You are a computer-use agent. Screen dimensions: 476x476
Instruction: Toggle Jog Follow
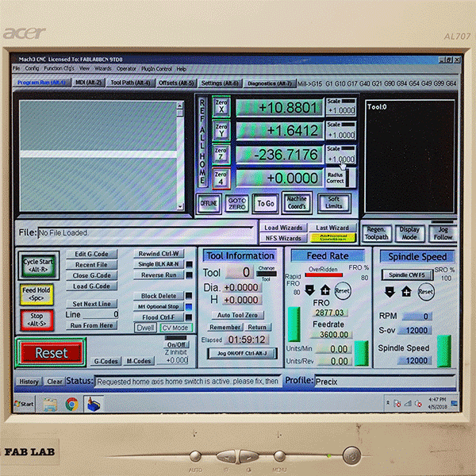[x=443, y=233]
